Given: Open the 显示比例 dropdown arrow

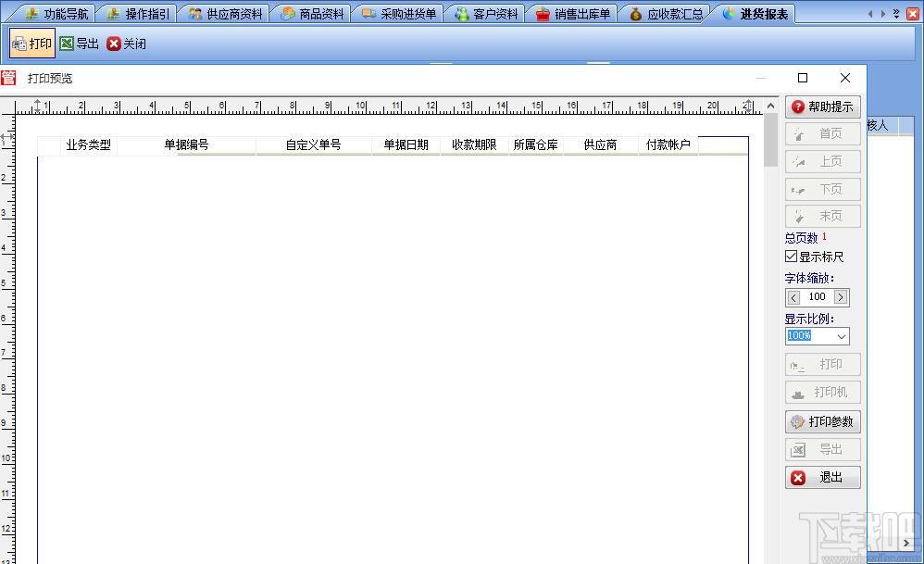Looking at the screenshot, I should (842, 336).
